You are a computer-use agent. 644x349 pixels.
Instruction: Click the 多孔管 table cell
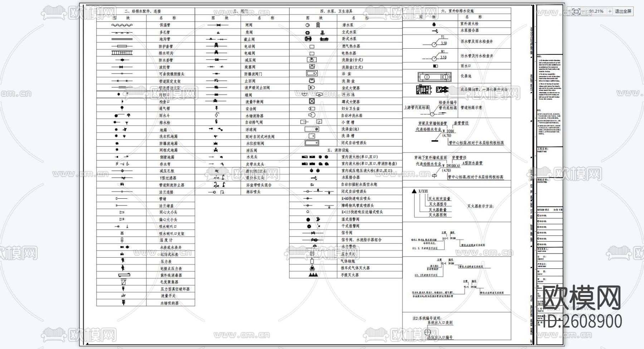click(x=171, y=32)
